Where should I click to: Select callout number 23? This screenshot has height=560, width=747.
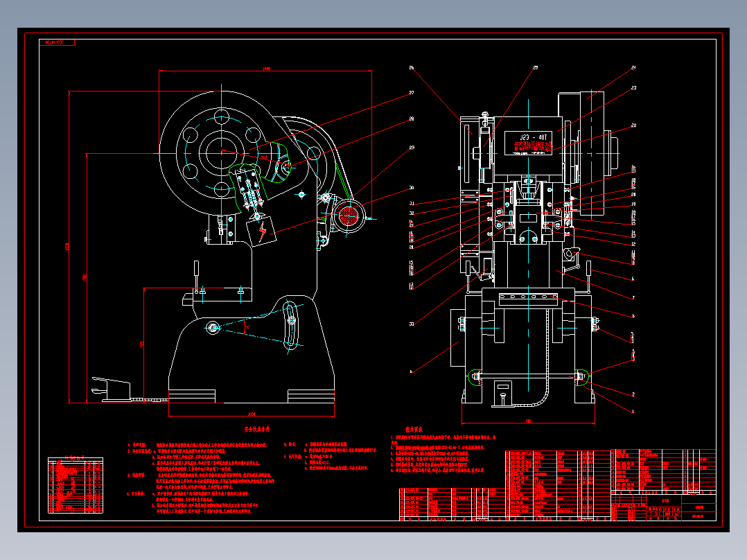(633, 88)
